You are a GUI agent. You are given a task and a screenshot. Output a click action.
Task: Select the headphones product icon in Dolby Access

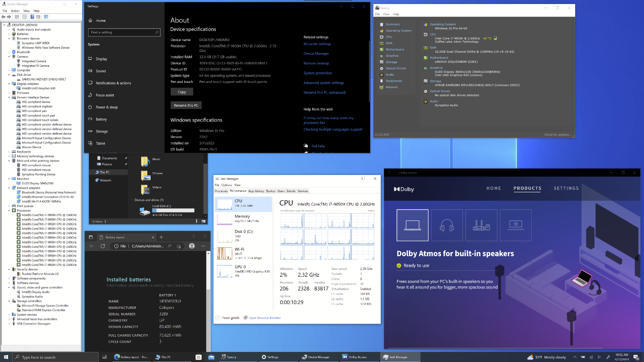[447, 225]
